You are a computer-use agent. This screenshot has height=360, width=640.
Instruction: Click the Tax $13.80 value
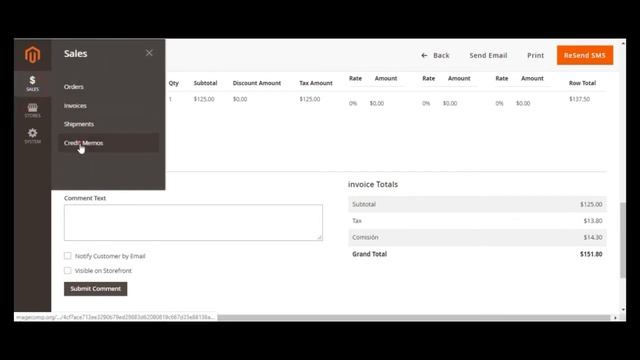tap(593, 221)
